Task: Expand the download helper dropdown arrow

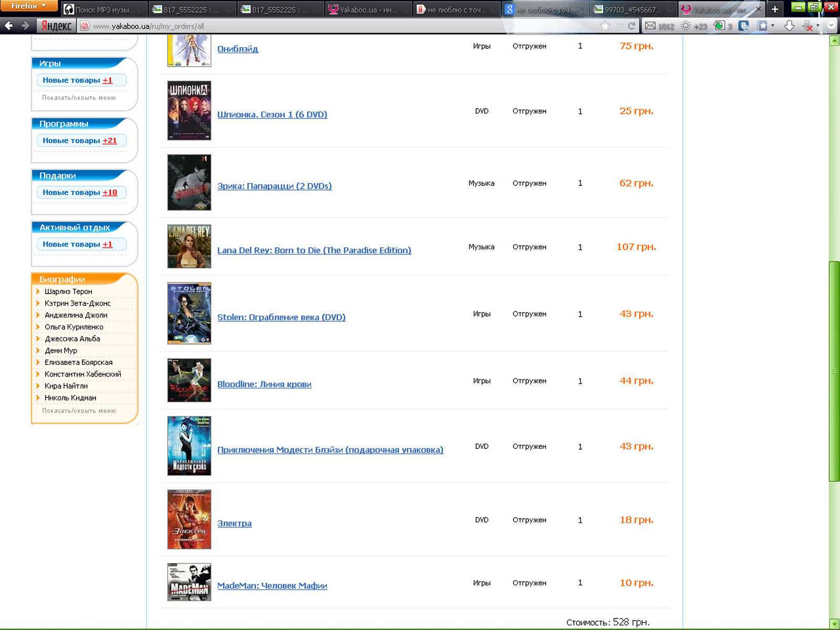Action: (x=818, y=26)
